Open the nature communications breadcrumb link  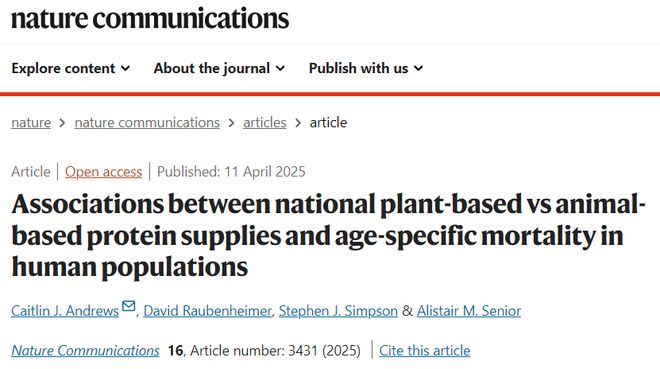(147, 123)
